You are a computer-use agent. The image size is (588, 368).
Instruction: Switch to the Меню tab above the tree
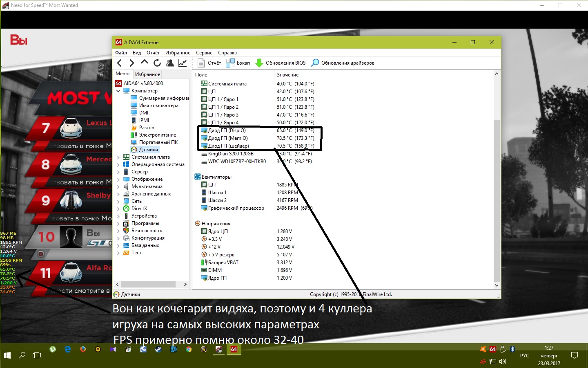(x=122, y=74)
